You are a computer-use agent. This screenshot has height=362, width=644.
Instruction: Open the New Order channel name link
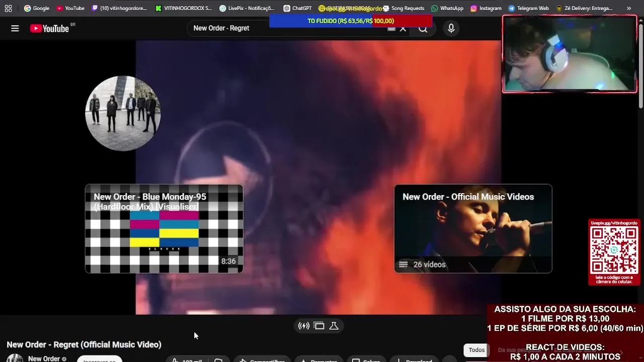pyautogui.click(x=44, y=358)
